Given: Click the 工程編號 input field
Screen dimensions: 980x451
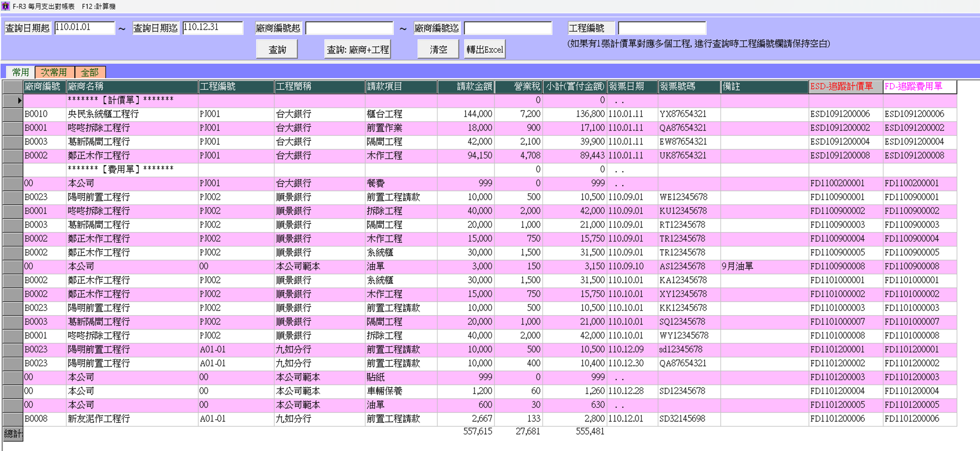Looking at the screenshot, I should (662, 28).
